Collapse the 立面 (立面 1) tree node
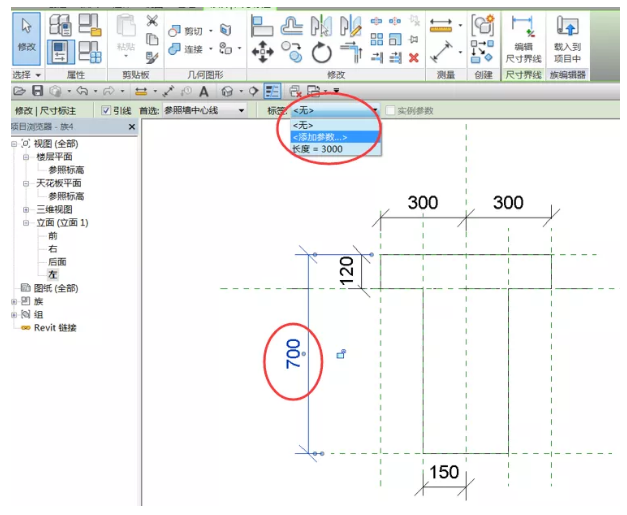The image size is (627, 515). coord(26,223)
